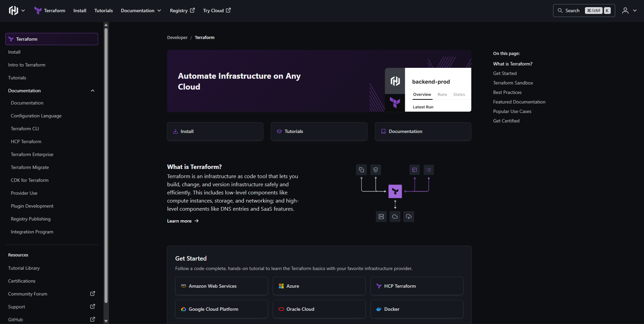Click the book icon on Documentation card
644x324 pixels.
pyautogui.click(x=383, y=131)
